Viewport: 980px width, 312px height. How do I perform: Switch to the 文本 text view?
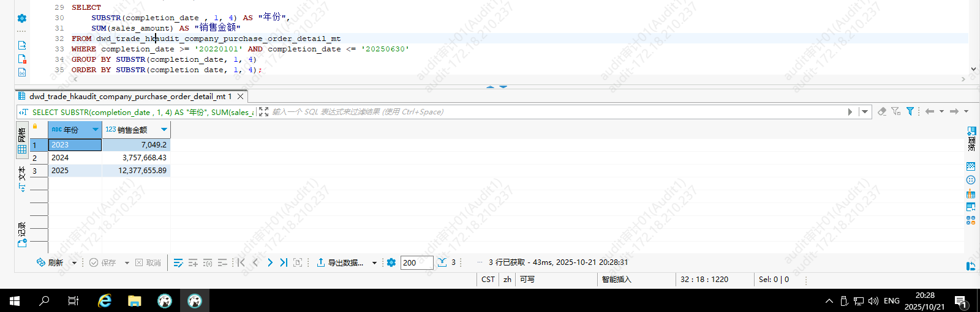(x=22, y=179)
